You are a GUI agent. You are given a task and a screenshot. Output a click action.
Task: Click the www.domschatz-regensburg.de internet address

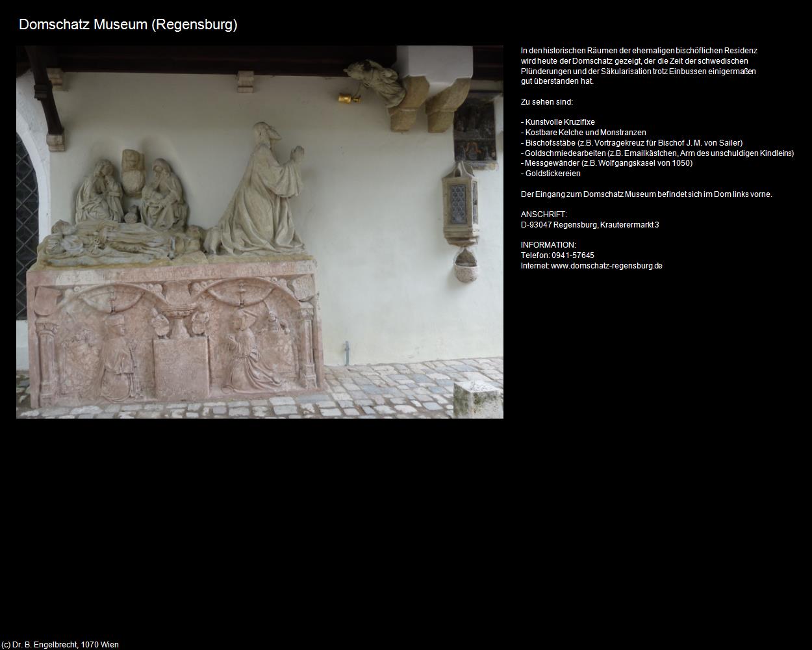point(607,266)
